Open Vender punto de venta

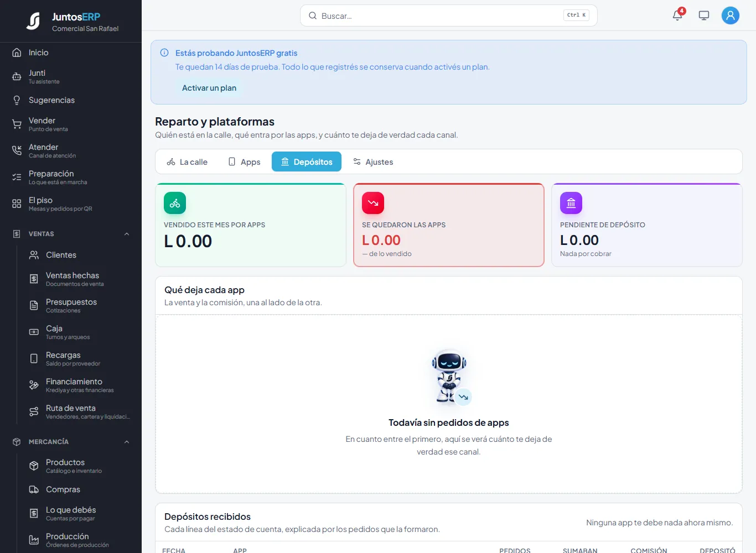pyautogui.click(x=71, y=124)
